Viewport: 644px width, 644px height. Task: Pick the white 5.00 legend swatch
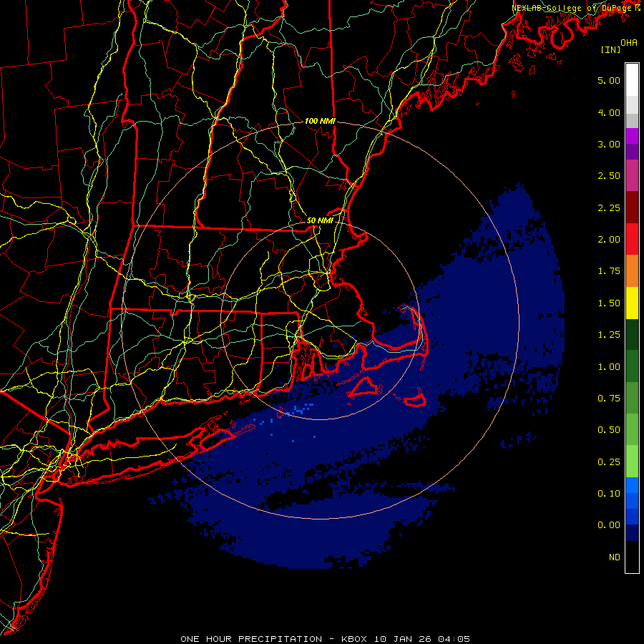(x=632, y=80)
